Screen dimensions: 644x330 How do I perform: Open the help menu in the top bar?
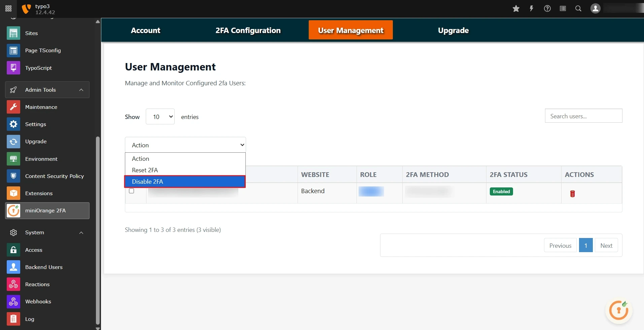547,9
